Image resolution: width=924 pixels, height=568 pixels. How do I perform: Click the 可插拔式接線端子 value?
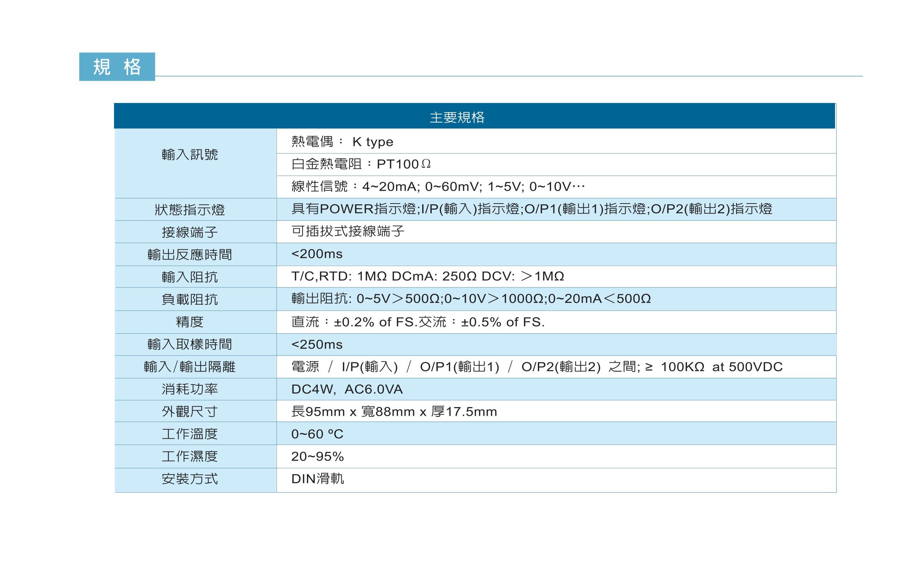click(348, 231)
